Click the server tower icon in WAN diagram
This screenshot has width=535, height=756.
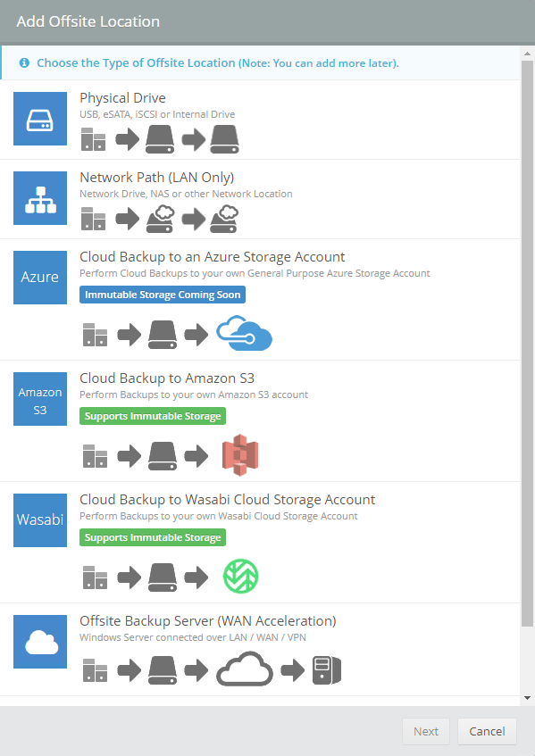327,670
